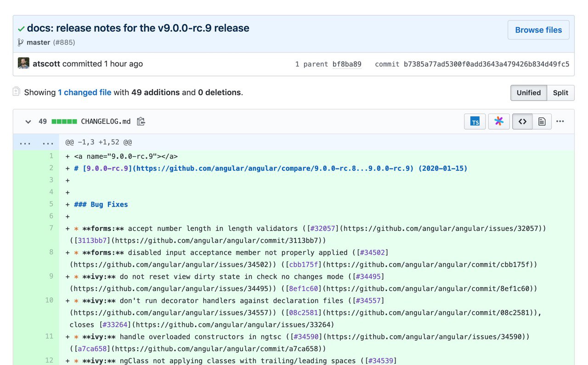Click commit reference a7ca658 in diff
The height and width of the screenshot is (365, 588).
[x=92, y=348]
